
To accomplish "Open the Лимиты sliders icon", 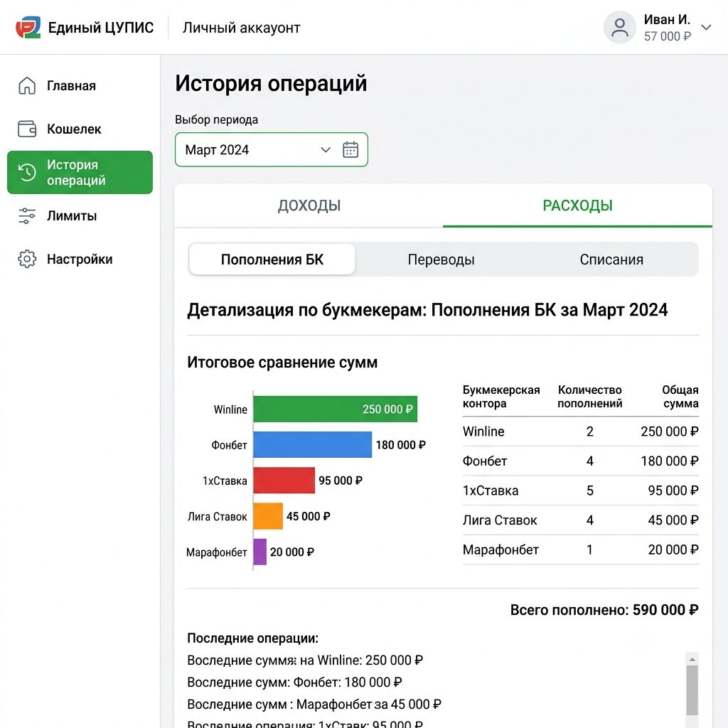I will click(x=27, y=216).
